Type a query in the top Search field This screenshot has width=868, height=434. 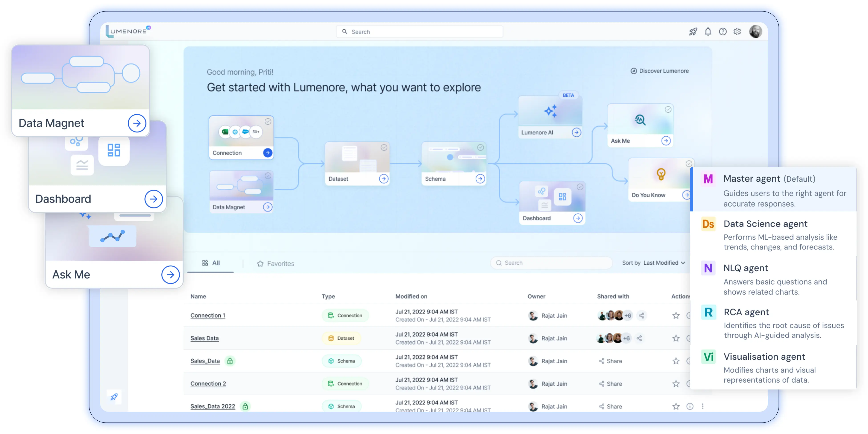pos(419,31)
